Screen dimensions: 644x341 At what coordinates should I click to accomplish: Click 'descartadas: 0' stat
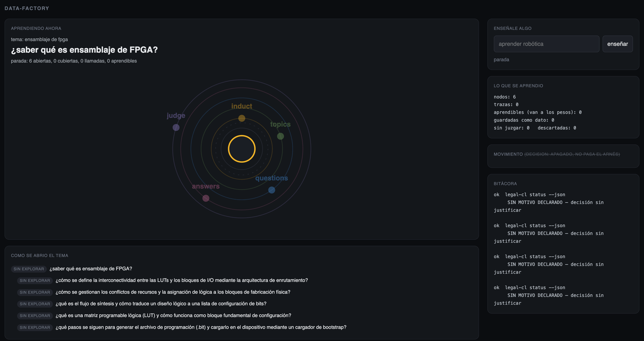click(x=557, y=128)
